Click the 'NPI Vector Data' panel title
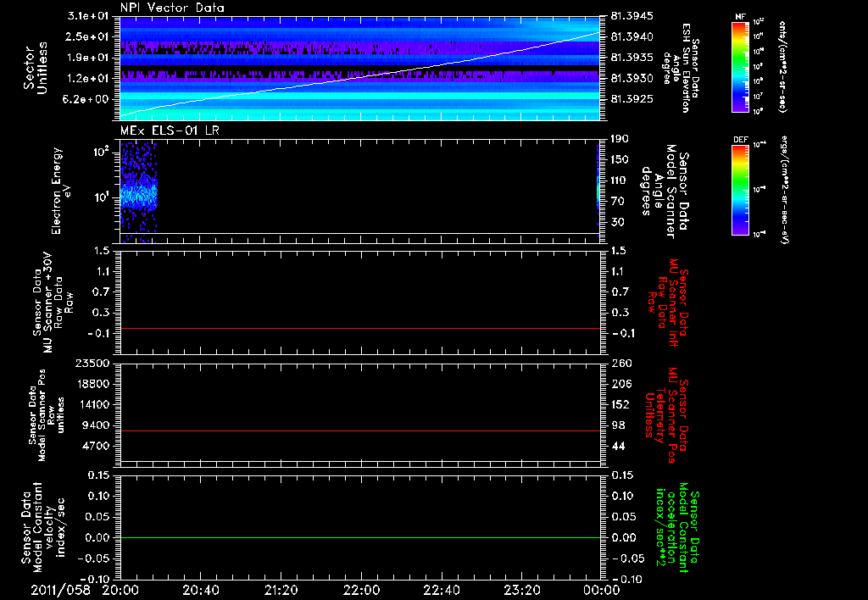 tap(172, 8)
